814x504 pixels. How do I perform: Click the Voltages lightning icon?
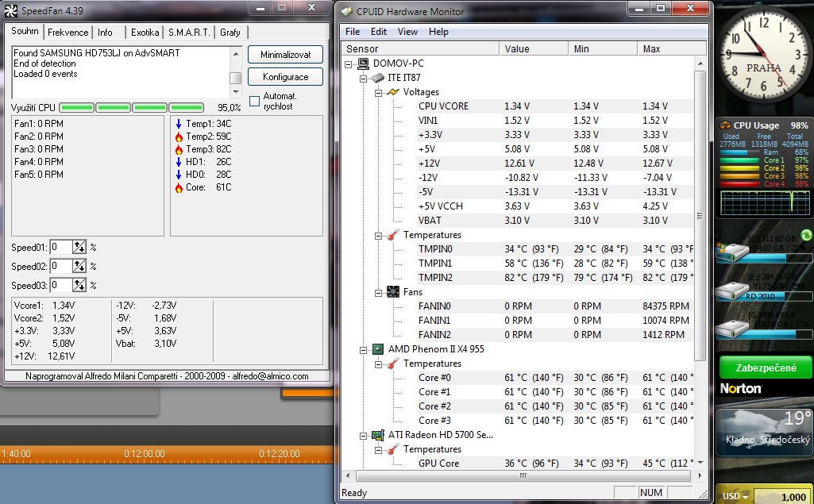pos(392,92)
